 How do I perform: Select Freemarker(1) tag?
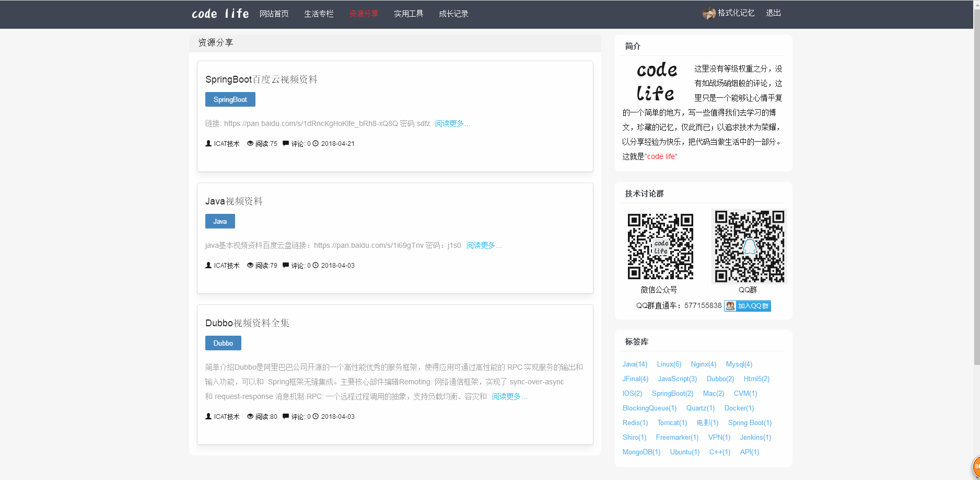click(677, 437)
